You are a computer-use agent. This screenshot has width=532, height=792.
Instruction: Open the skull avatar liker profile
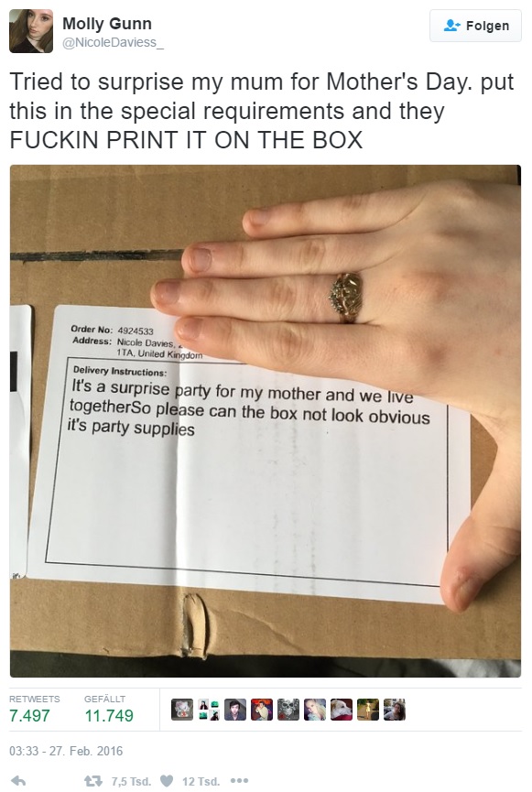tap(288, 710)
